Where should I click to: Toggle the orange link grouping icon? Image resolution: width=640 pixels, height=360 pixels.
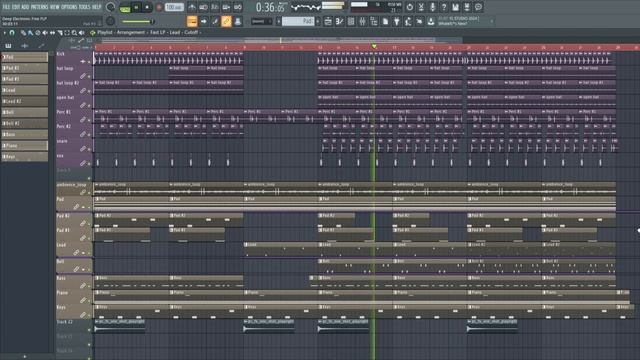tap(226, 21)
